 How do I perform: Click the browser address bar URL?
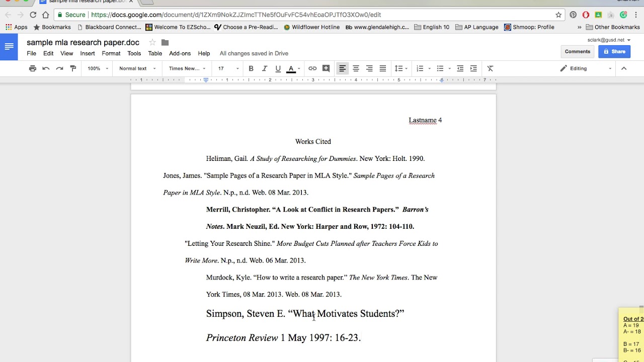pos(235,15)
